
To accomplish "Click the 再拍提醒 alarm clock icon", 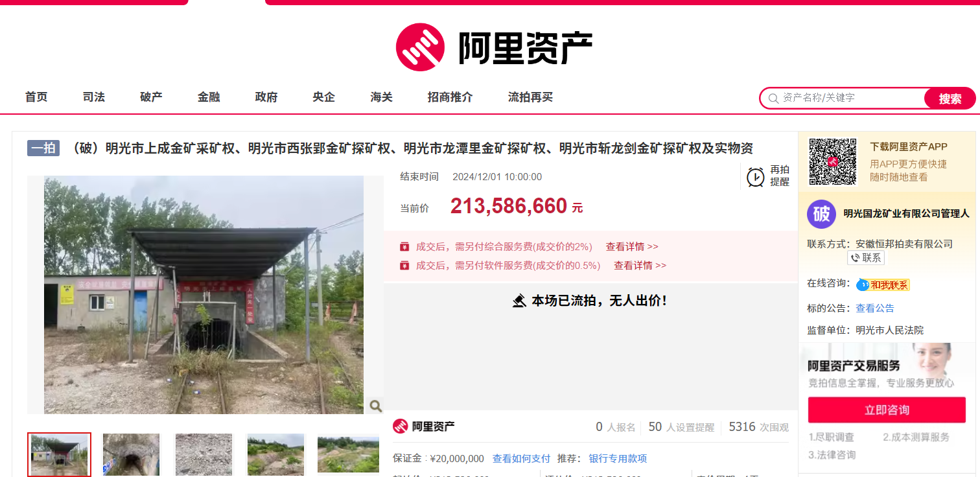I will point(755,177).
